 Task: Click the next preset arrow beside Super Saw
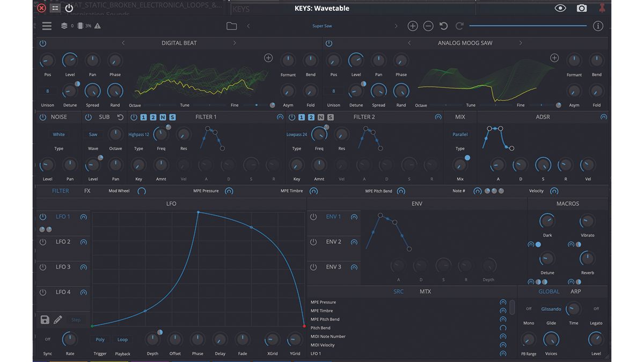396,25
